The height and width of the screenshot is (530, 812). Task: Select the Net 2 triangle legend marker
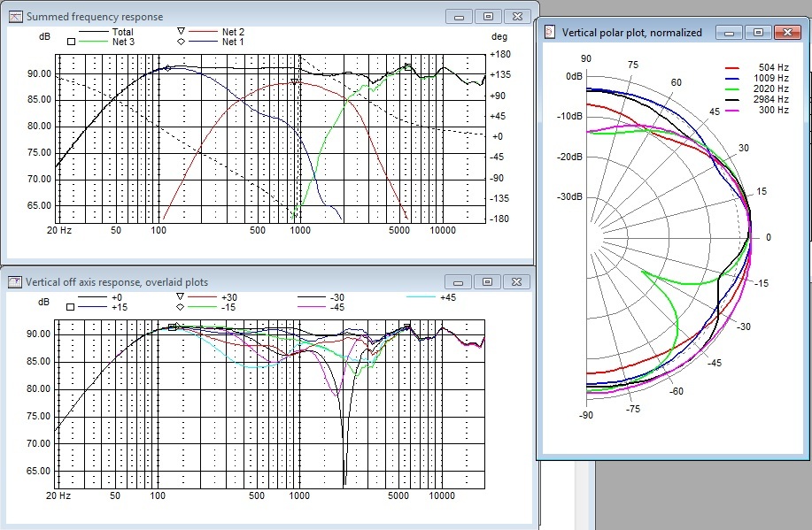click(181, 32)
